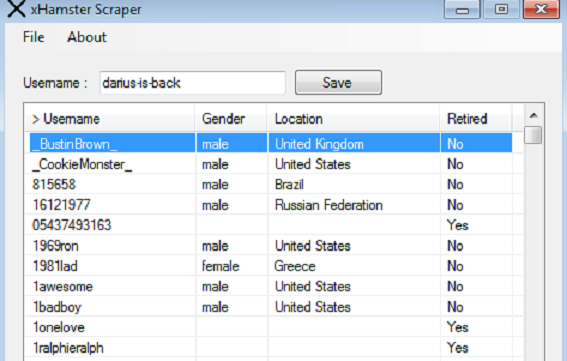Click the Save button
This screenshot has height=361, width=567.
338,82
